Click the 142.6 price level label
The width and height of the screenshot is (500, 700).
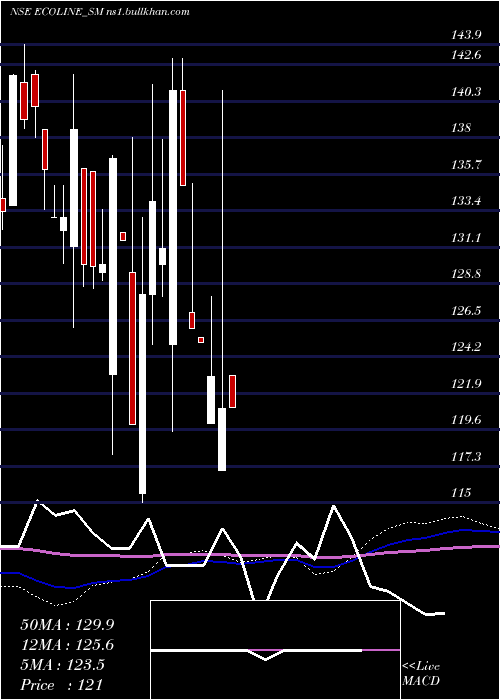pos(466,55)
